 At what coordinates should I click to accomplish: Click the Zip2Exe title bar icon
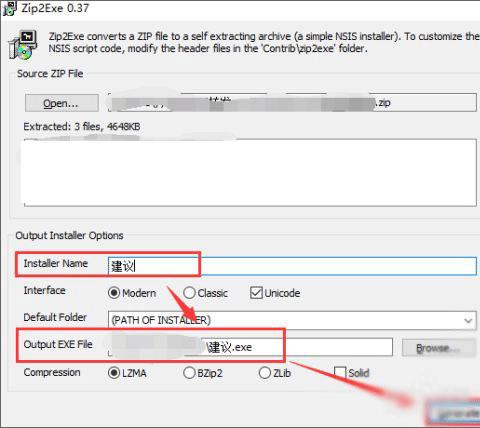point(9,8)
